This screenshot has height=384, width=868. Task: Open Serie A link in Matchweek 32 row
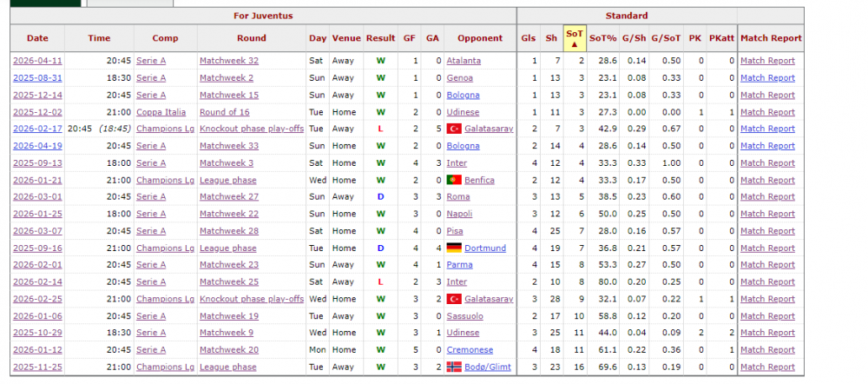151,61
